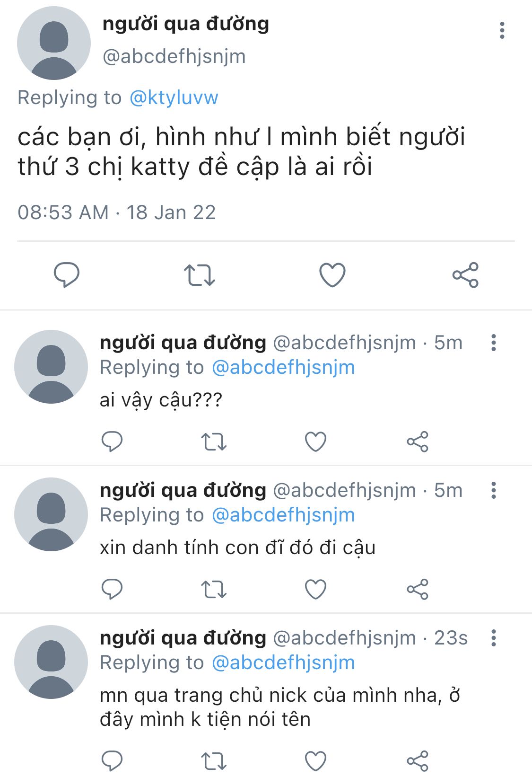Like the 'xin danh tính' reply
Viewport: 532px width, 777px height.
[315, 589]
